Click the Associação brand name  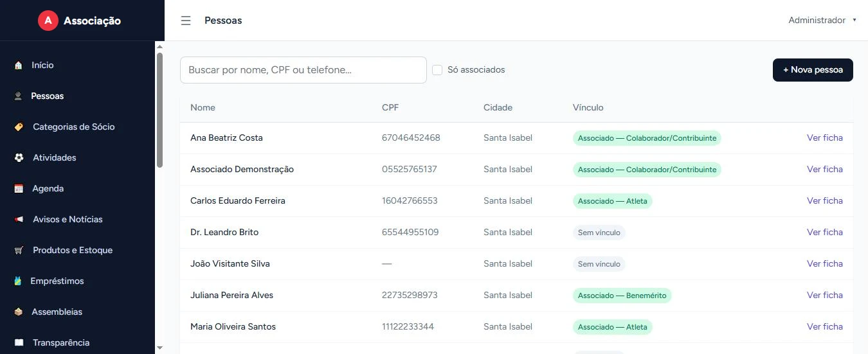tap(92, 21)
